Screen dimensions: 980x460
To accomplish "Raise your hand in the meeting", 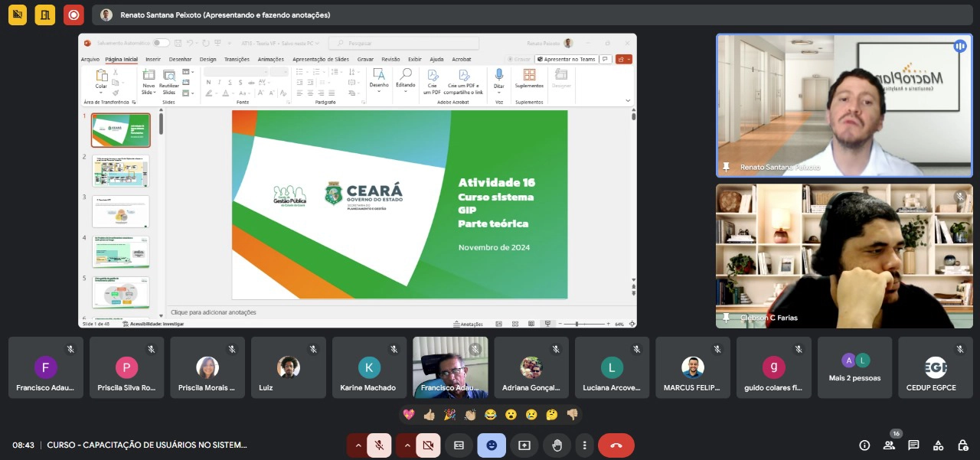I will (557, 445).
